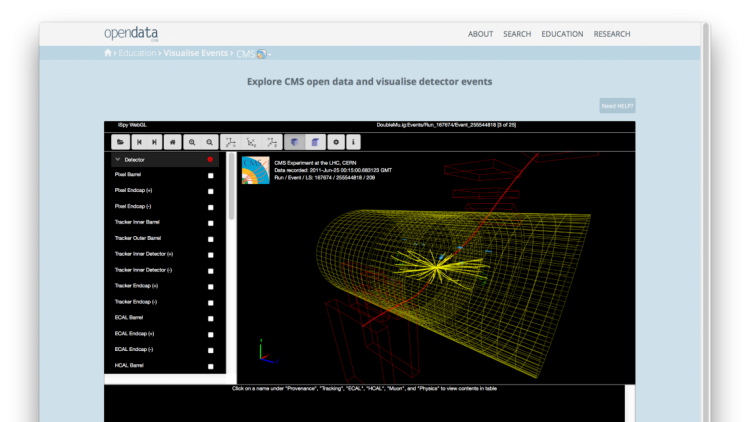Click 'HCAL Barrel' label
Viewport: 750px width, 422px height.
(x=129, y=366)
